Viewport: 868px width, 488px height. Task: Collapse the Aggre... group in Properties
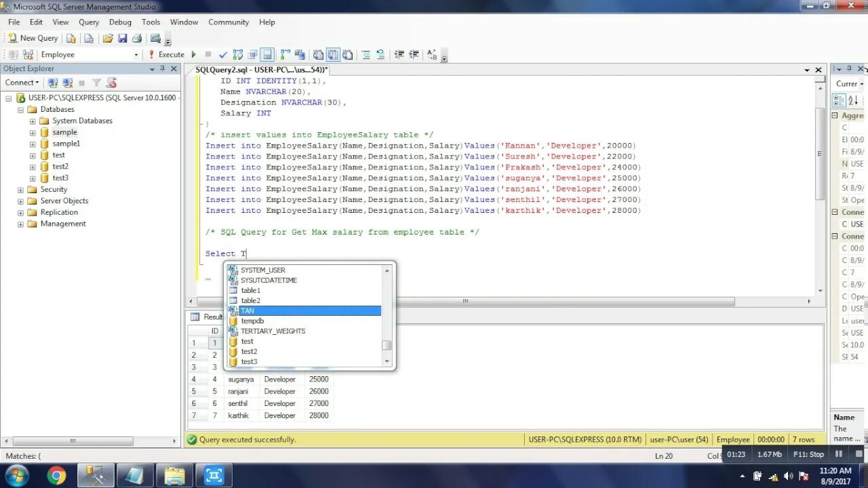tap(835, 116)
